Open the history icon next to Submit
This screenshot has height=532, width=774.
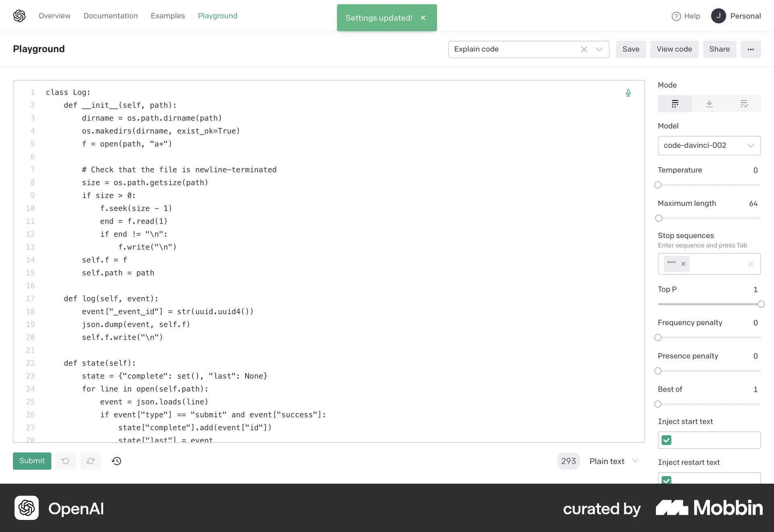117,461
